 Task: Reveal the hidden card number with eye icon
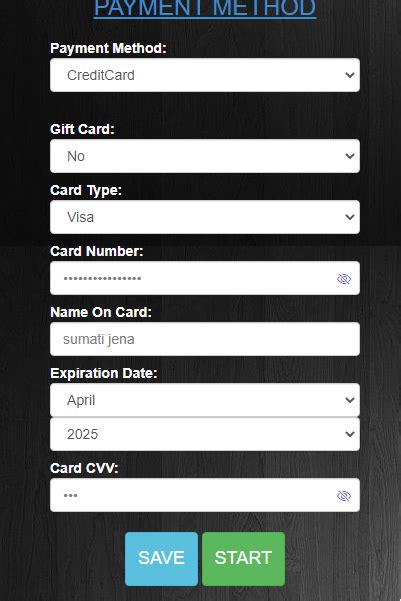(344, 279)
